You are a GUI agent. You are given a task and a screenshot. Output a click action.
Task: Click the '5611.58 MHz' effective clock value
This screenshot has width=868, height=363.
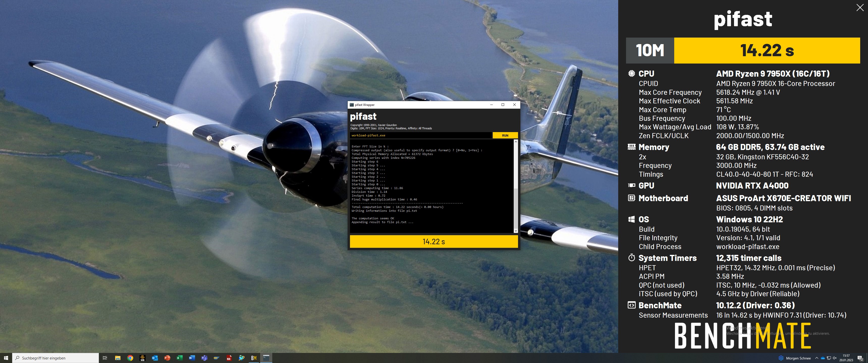point(734,101)
